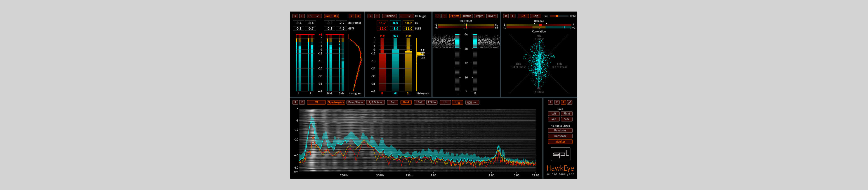
Task: Click the R button in the master panel
Action: [x=551, y=102]
